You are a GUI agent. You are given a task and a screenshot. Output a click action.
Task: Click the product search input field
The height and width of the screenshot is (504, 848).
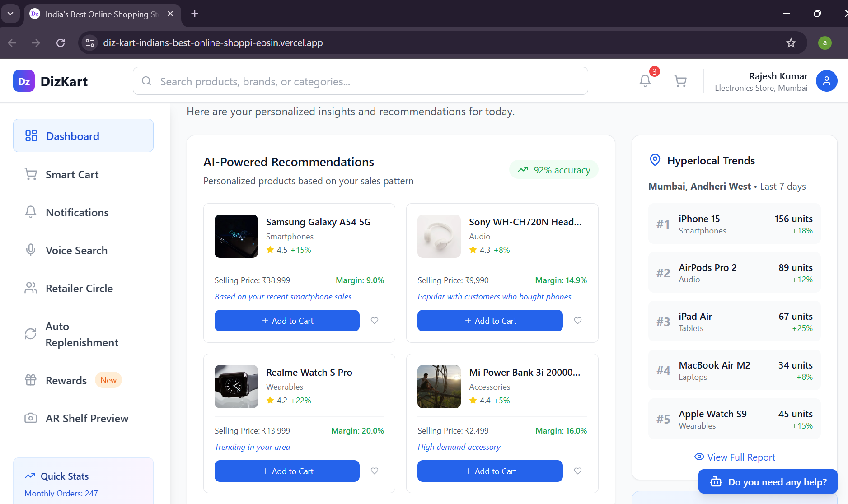360,81
